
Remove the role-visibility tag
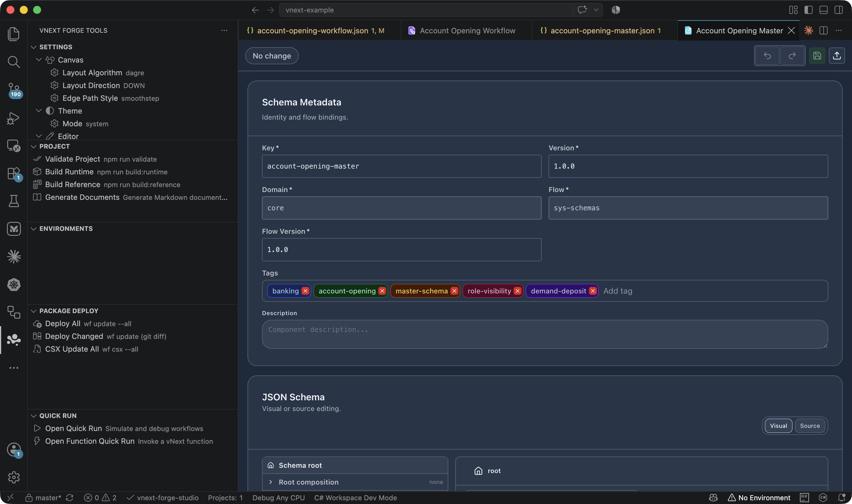click(x=517, y=291)
